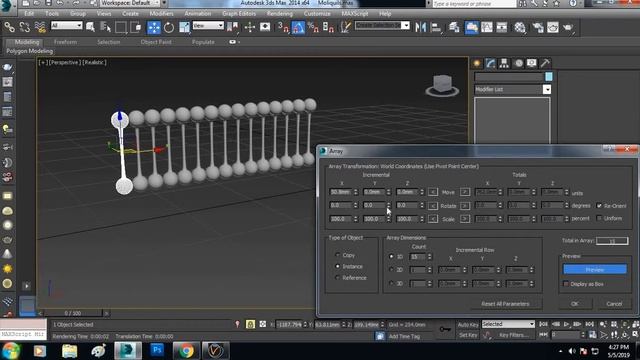
Task: Click the Auto Key button
Action: tap(468, 324)
